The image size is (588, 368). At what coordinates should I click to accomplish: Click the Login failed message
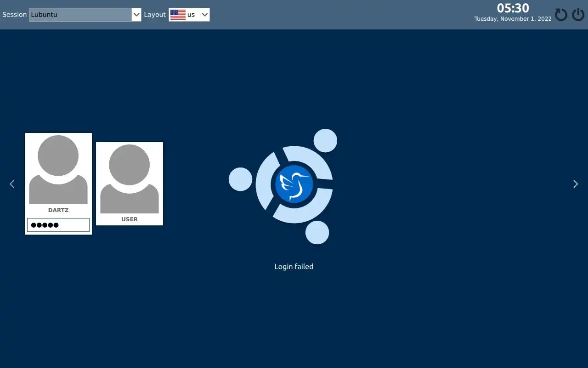[294, 266]
